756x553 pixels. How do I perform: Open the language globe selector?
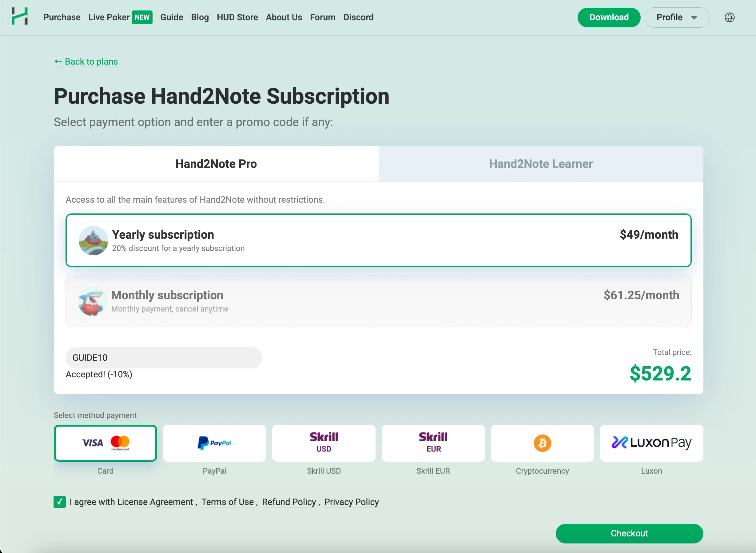(x=730, y=17)
